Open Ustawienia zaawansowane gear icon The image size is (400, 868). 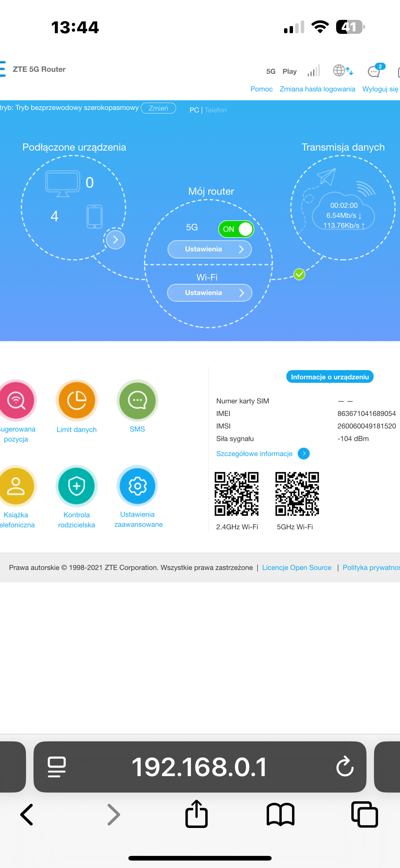coord(137,486)
